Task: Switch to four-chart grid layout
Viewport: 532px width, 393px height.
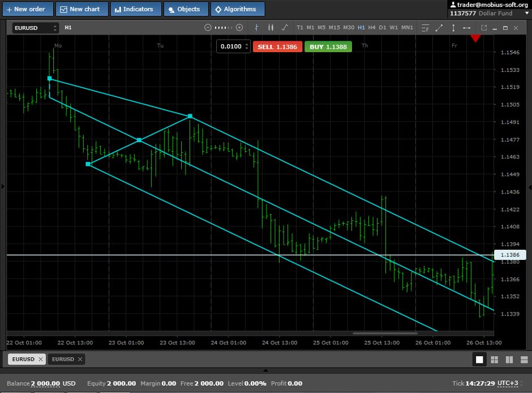Action: (494, 360)
